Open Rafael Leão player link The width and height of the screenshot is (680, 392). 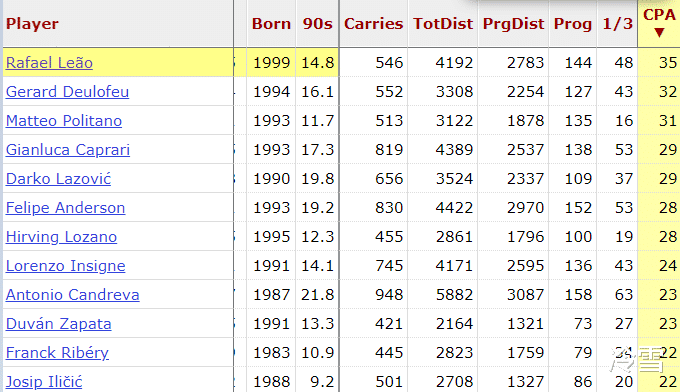(x=49, y=63)
